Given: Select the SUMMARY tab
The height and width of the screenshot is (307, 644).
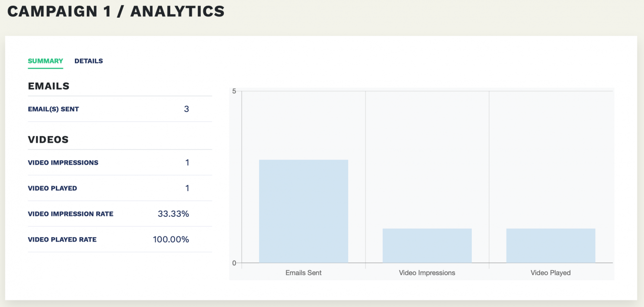Looking at the screenshot, I should [45, 61].
